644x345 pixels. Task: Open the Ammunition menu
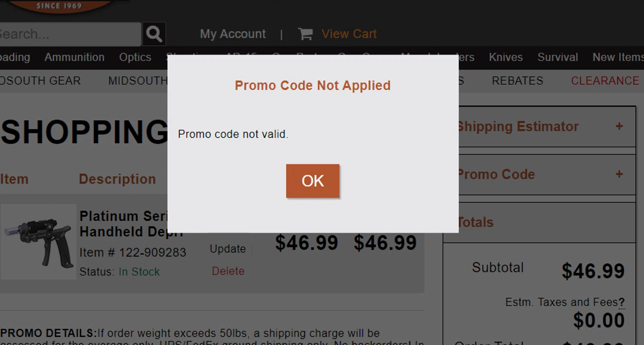[x=74, y=57]
